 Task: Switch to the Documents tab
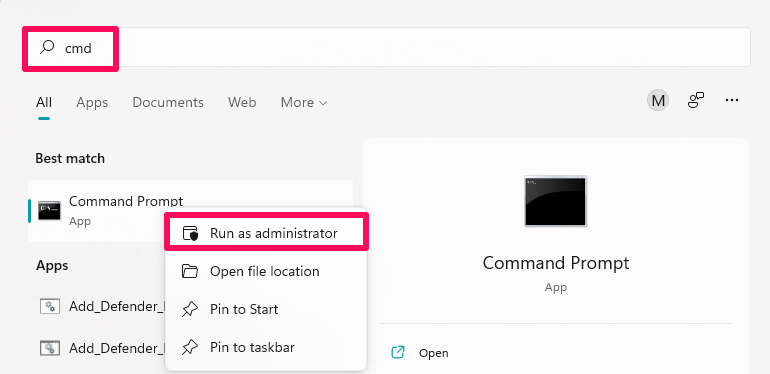tap(168, 103)
